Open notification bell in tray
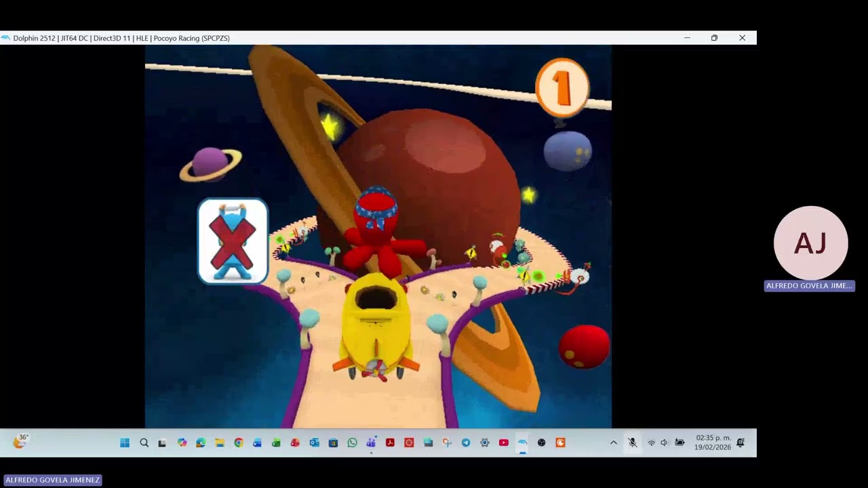The height and width of the screenshot is (488, 868). point(741,443)
